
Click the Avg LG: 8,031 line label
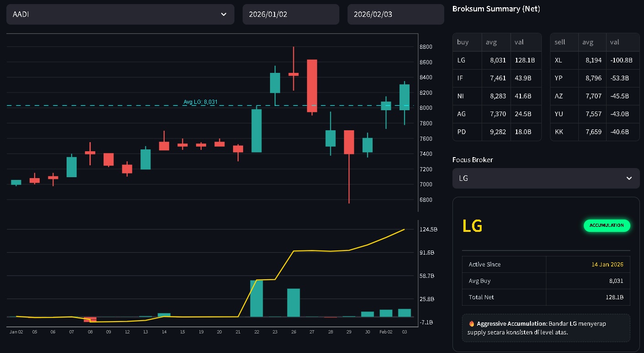click(x=200, y=102)
